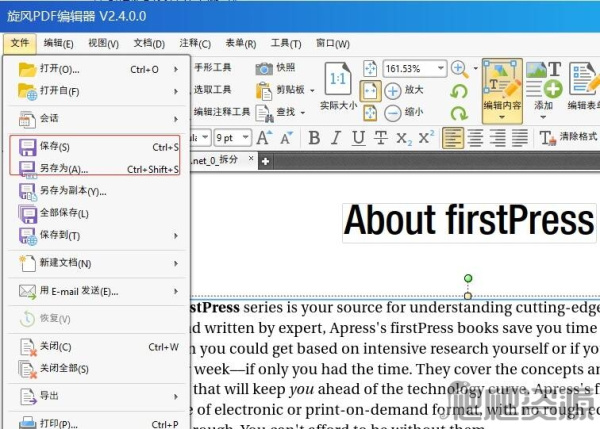Select justify alignment
This screenshot has width=600, height=429.
(520, 138)
